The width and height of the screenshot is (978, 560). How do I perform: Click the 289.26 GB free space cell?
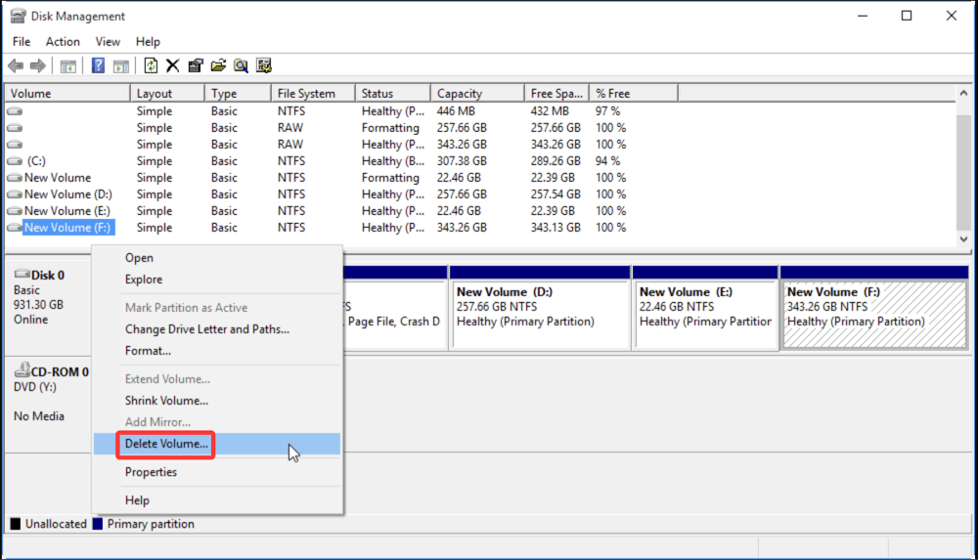[x=556, y=161]
